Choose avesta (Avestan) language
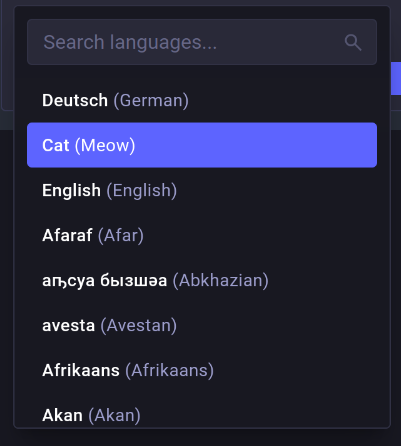The image size is (401, 446). tap(202, 325)
